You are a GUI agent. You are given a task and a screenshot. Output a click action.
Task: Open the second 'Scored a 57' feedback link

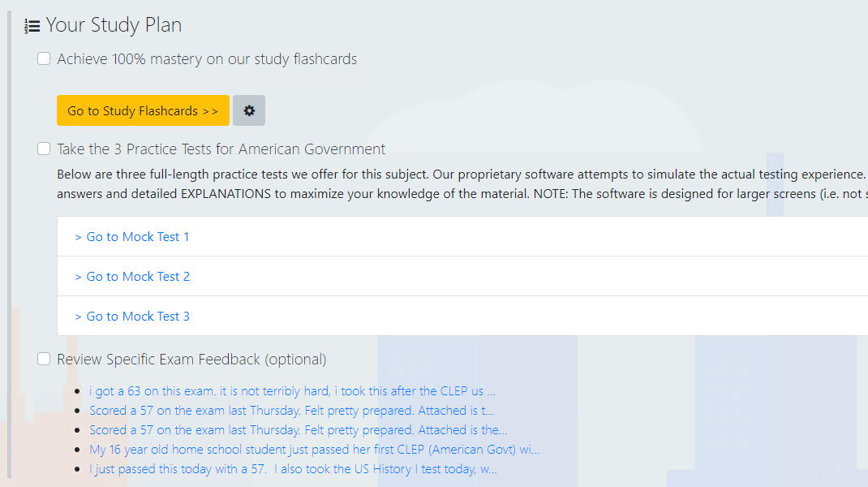tap(298, 430)
